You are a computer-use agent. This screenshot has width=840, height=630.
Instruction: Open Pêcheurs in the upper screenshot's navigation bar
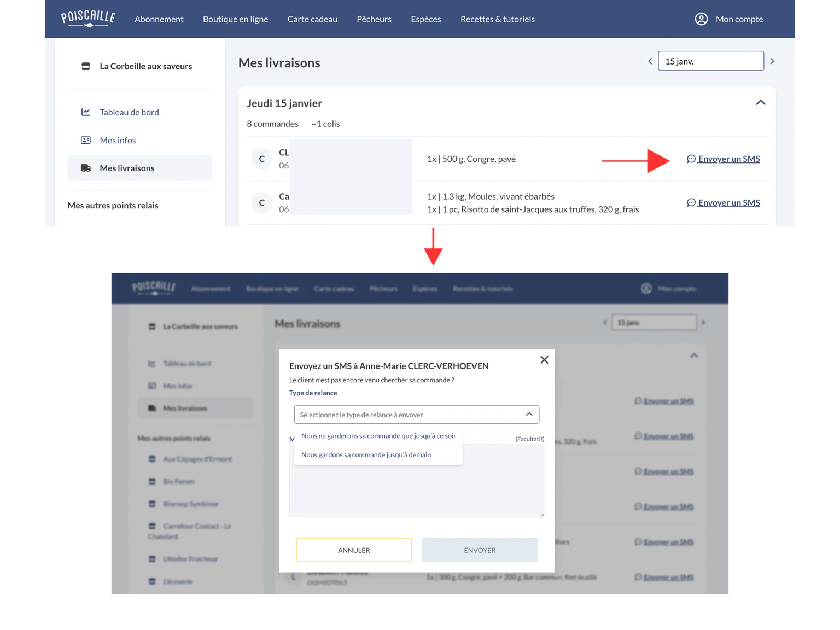tap(374, 19)
